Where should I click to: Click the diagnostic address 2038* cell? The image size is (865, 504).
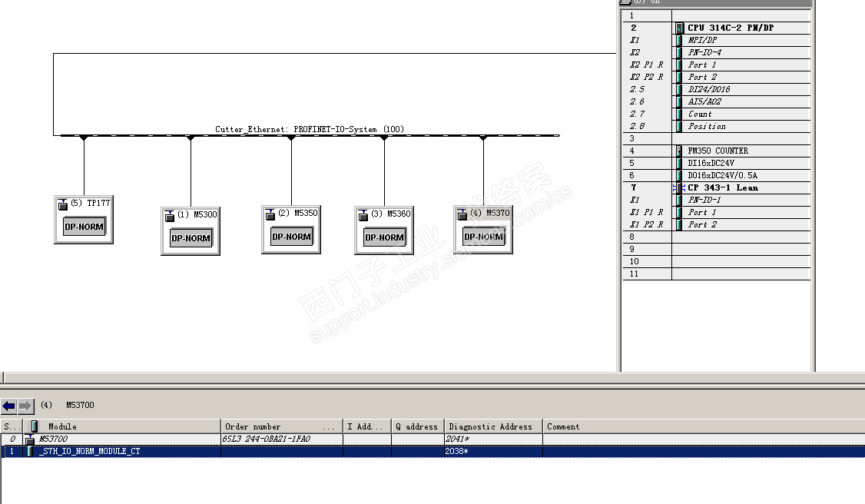click(493, 451)
